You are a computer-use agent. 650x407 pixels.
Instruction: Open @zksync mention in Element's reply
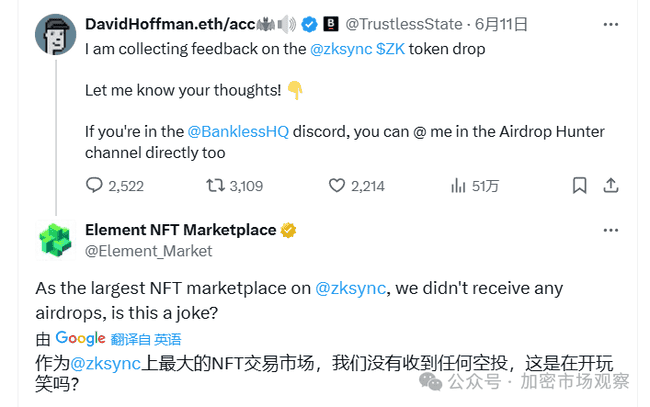tap(349, 289)
